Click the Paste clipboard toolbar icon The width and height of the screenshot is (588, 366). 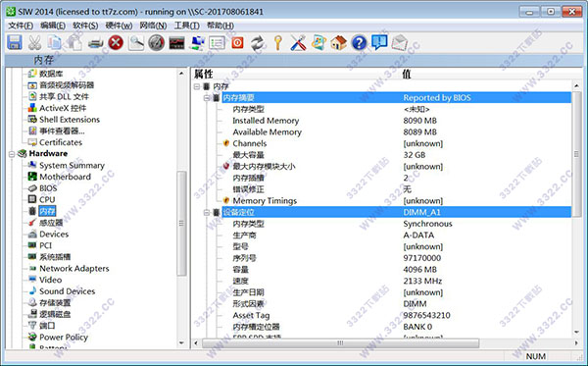pos(75,42)
